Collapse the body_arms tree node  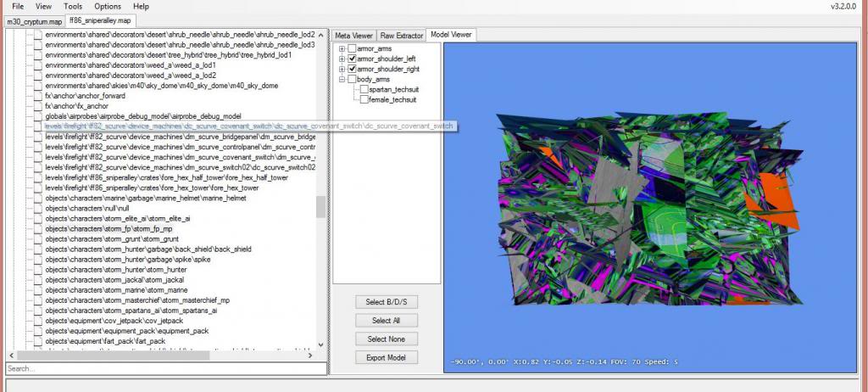(342, 79)
